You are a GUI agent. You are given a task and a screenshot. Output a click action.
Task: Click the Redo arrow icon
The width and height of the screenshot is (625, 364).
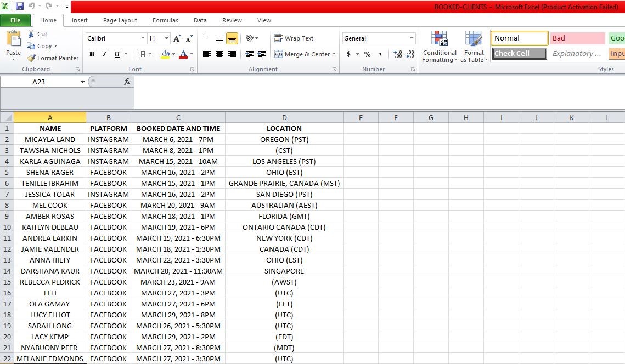click(49, 5)
